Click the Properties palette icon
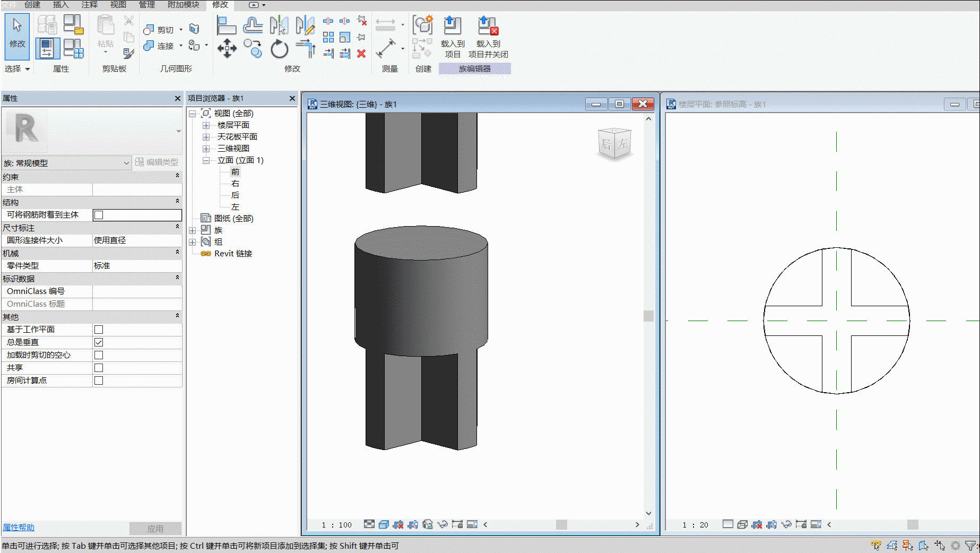Image resolution: width=980 pixels, height=553 pixels. 47,49
